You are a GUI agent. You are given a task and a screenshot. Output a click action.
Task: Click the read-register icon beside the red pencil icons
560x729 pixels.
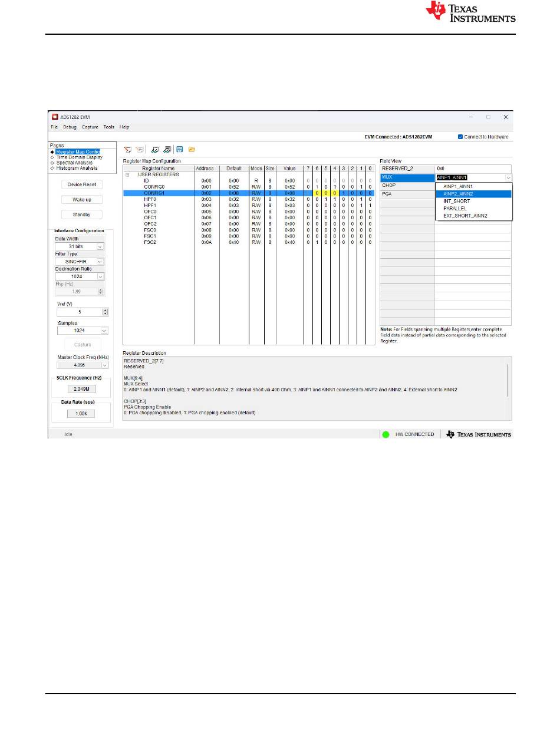[x=154, y=150]
